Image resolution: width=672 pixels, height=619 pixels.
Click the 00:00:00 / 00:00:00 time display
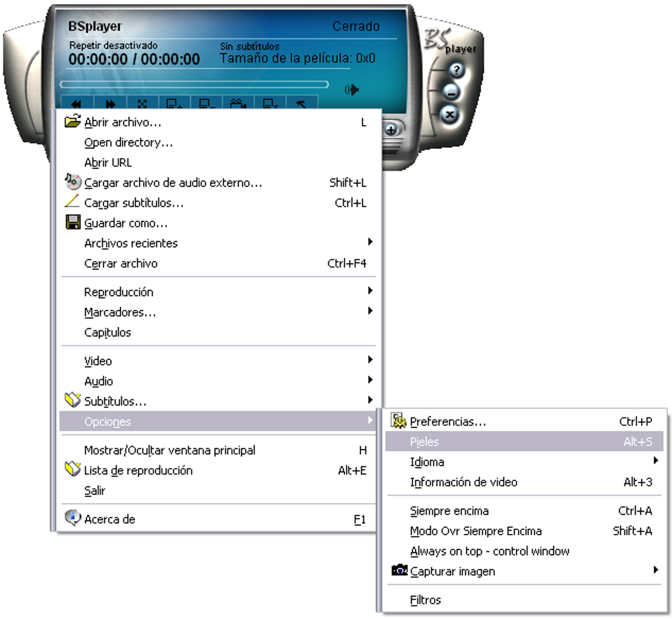click(x=134, y=59)
